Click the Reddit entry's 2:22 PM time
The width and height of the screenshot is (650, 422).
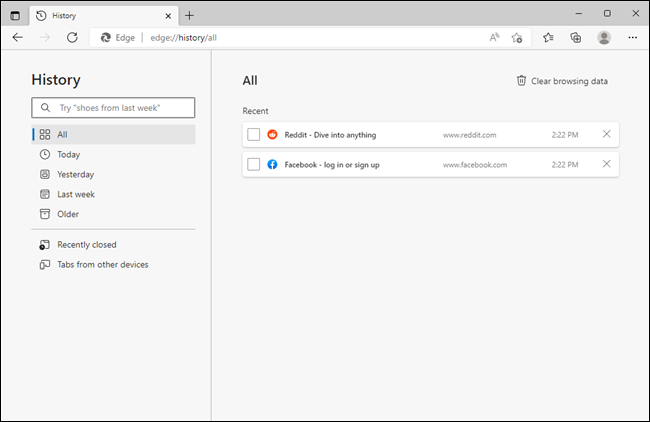click(x=565, y=135)
